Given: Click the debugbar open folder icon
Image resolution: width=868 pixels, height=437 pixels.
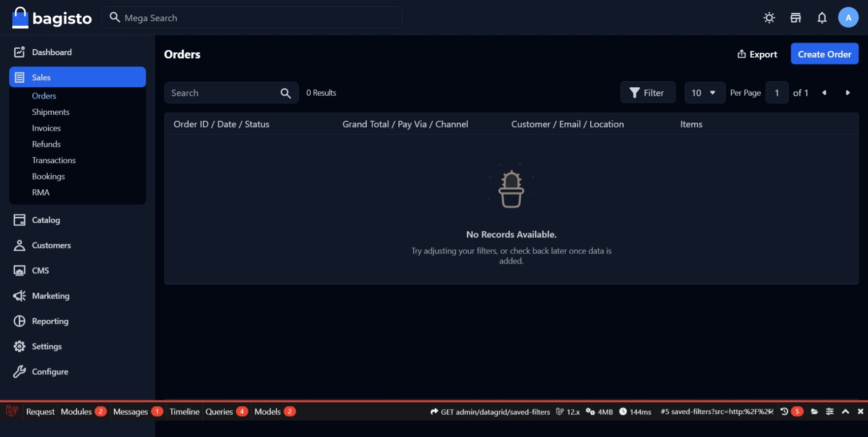Looking at the screenshot, I should click(814, 411).
